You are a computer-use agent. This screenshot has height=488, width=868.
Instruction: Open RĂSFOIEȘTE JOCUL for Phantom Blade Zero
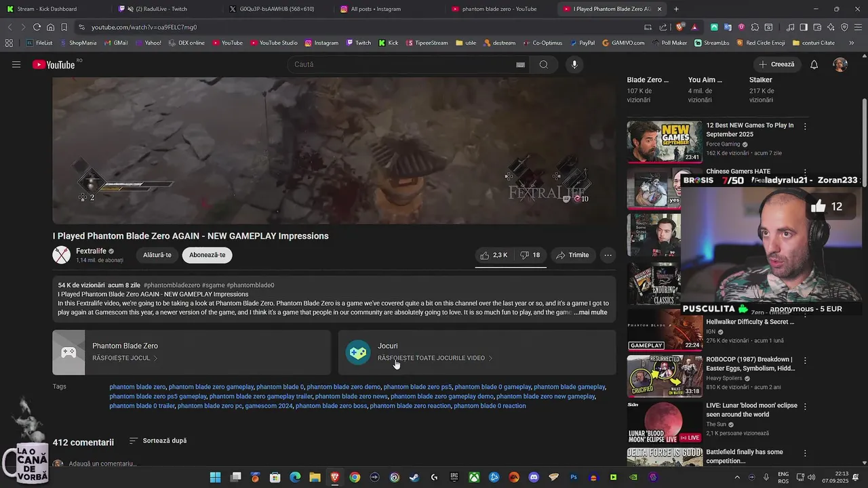click(125, 358)
